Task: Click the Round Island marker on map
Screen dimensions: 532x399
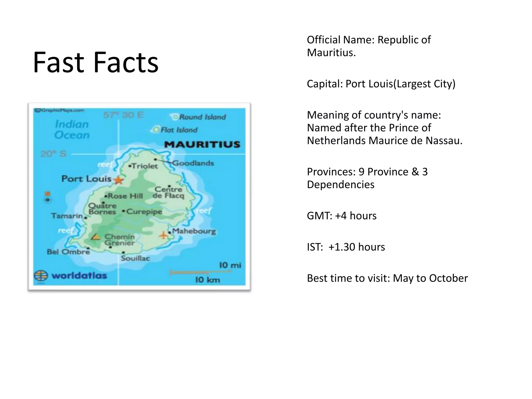Action: tap(176, 117)
